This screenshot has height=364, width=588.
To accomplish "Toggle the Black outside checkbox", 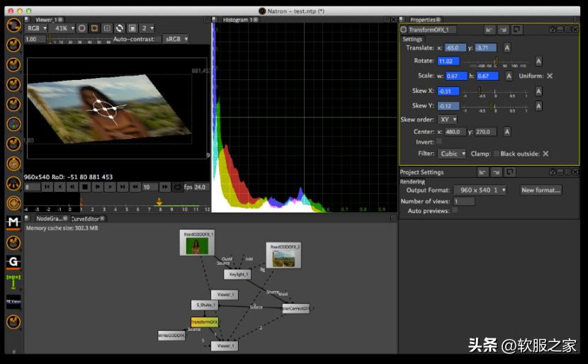I will point(545,154).
